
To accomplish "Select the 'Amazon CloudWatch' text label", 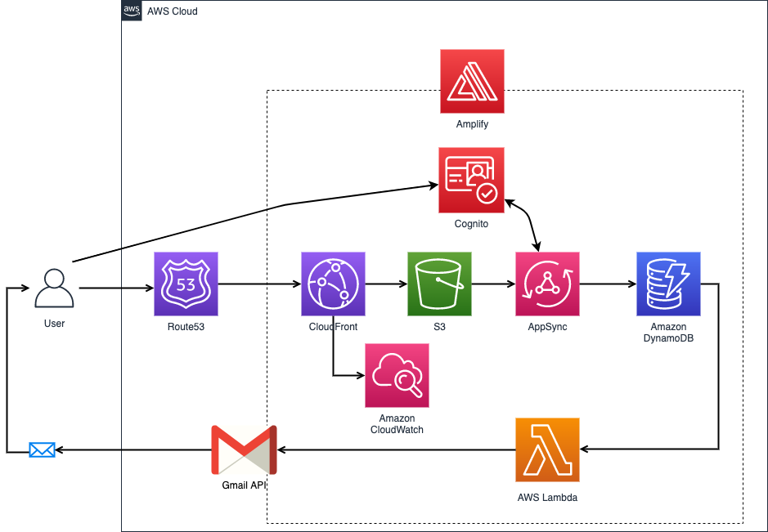I will coord(397,424).
